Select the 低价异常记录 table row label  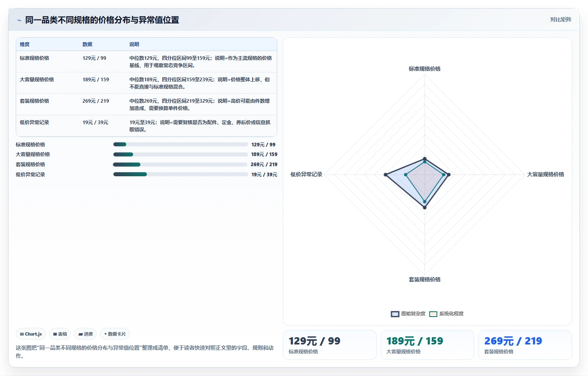click(x=34, y=123)
